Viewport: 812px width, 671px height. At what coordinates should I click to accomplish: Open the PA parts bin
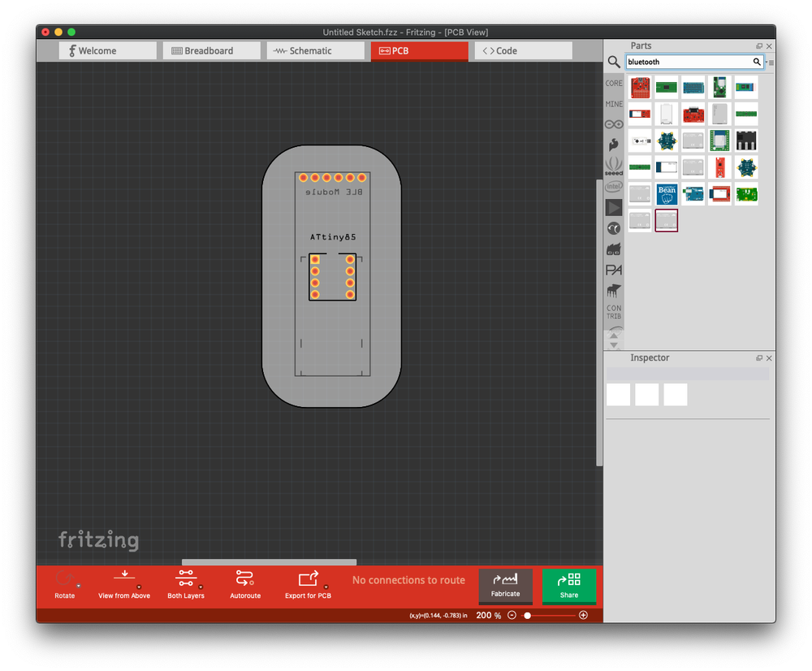614,271
